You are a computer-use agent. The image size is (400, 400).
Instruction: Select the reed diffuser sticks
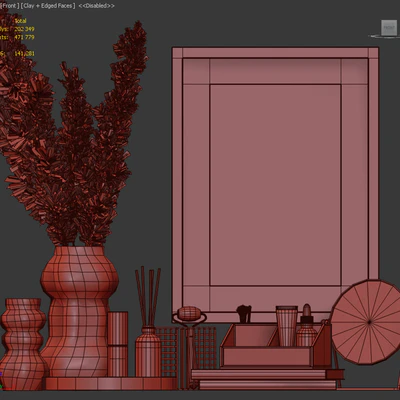click(148, 297)
